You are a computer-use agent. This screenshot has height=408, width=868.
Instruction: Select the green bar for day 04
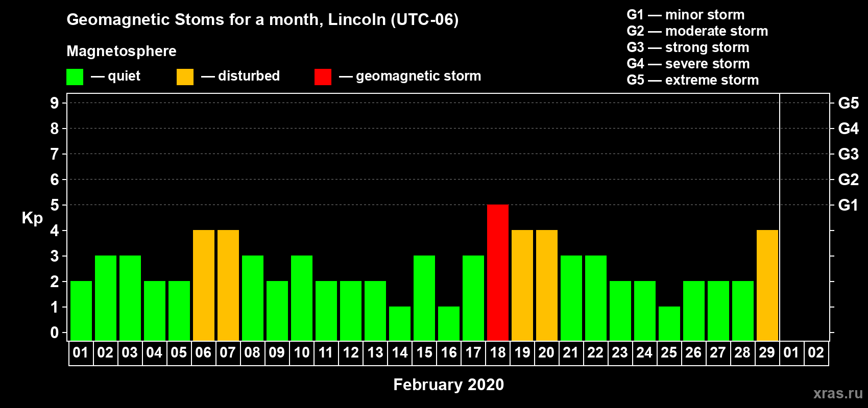point(155,311)
